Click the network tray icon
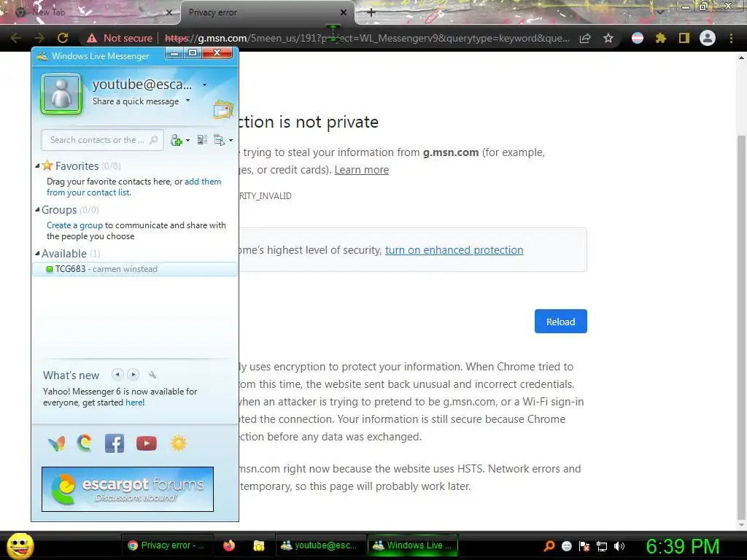The width and height of the screenshot is (747, 560). pyautogui.click(x=602, y=546)
